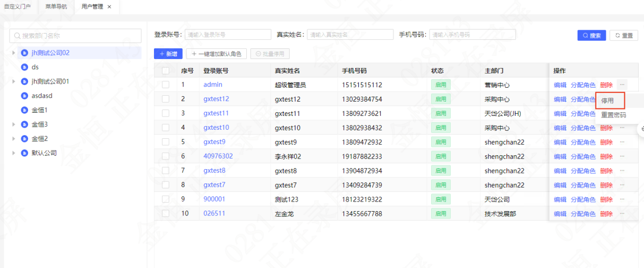644x268 pixels.
Task: Open the admin login account link
Action: pos(213,85)
